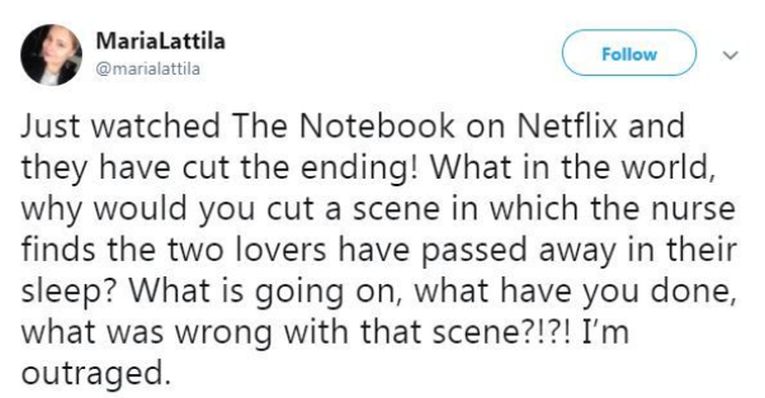Click the phrase 'what have you done,'
The height and width of the screenshot is (398, 765).
[x=575, y=292]
